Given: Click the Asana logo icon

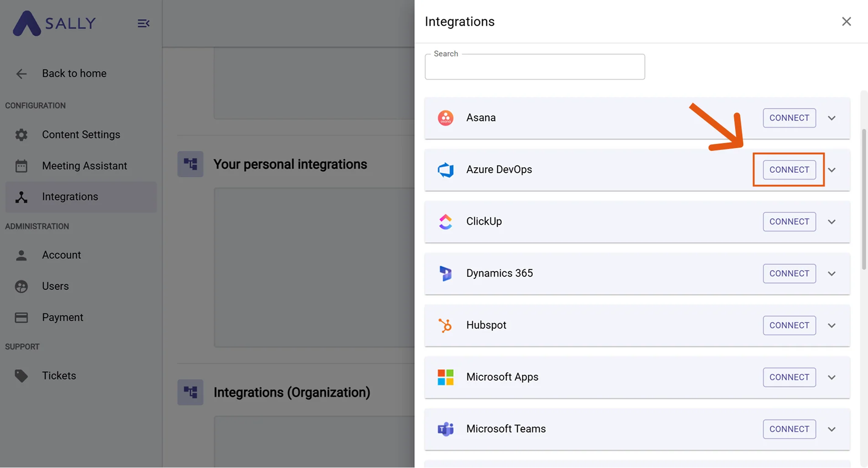Looking at the screenshot, I should 446,118.
